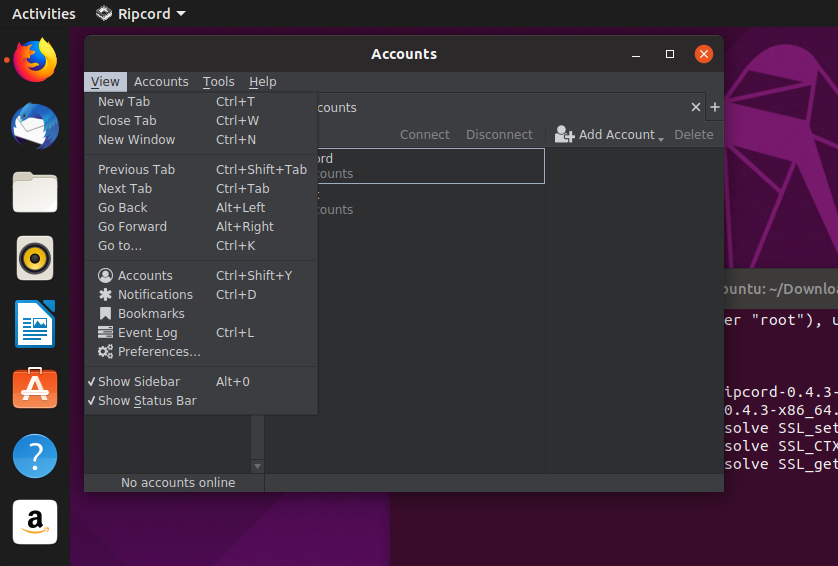Image resolution: width=838 pixels, height=566 pixels.
Task: Click 'No accounts online' status text
Action: (x=178, y=483)
